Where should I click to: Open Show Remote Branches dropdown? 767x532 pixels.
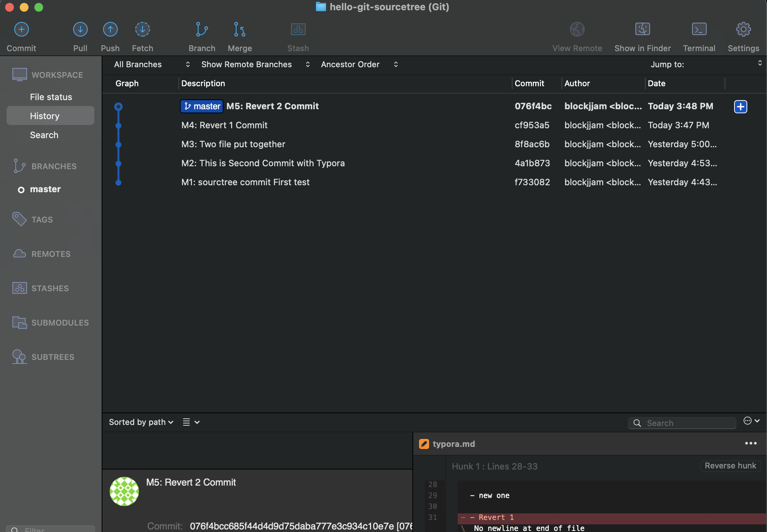click(255, 65)
